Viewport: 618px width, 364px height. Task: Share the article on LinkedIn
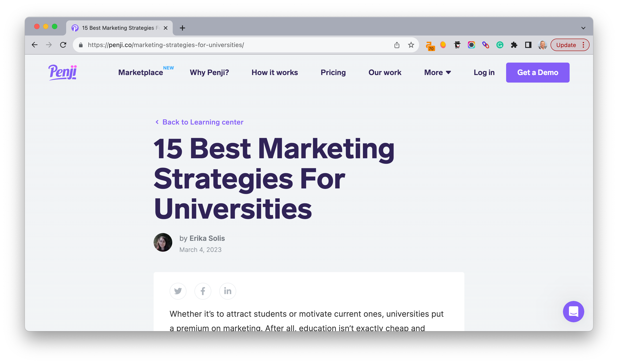[x=228, y=291]
